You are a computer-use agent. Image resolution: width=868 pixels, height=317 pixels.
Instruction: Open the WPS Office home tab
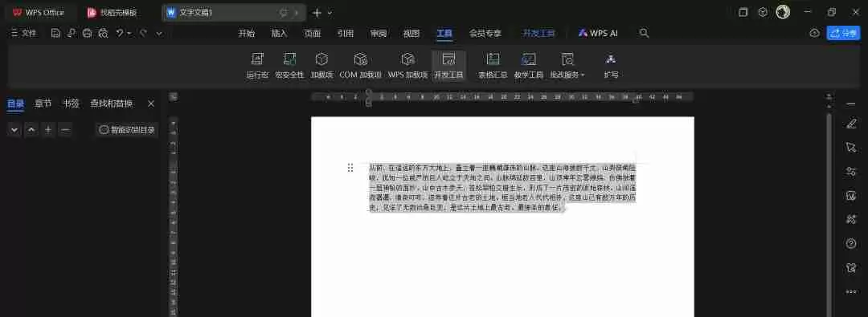click(39, 12)
